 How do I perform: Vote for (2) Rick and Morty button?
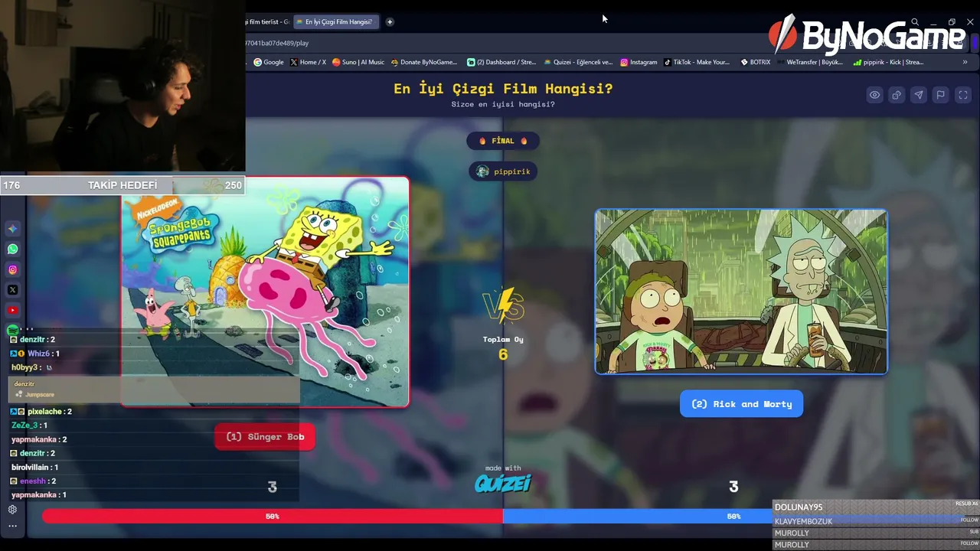click(741, 404)
